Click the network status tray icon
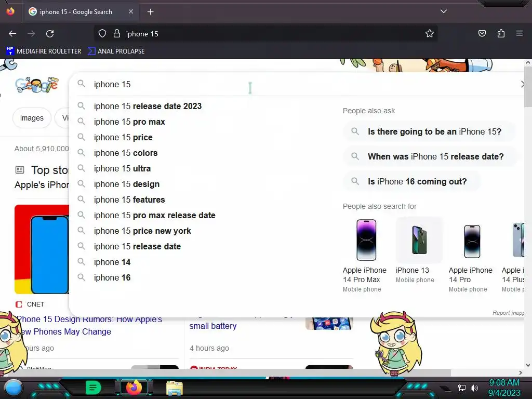Viewport: 532px width, 399px height. pos(462,388)
